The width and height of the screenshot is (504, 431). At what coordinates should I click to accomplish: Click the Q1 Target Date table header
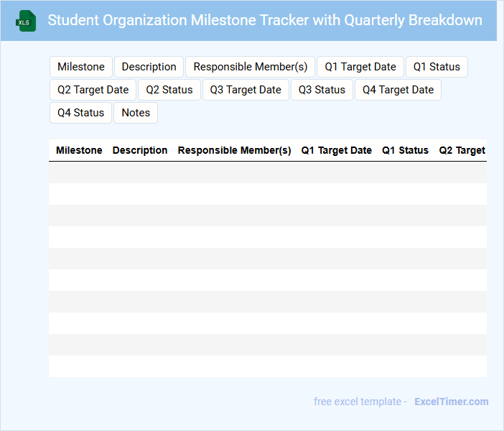(x=336, y=150)
